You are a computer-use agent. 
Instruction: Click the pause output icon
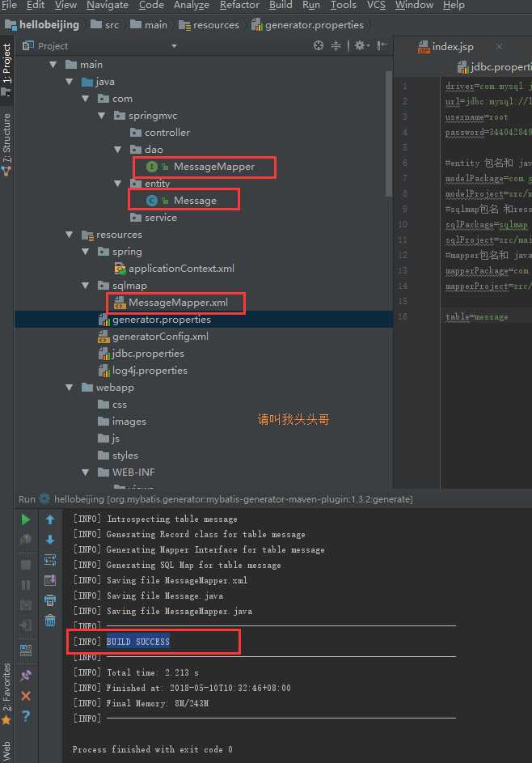(26, 585)
